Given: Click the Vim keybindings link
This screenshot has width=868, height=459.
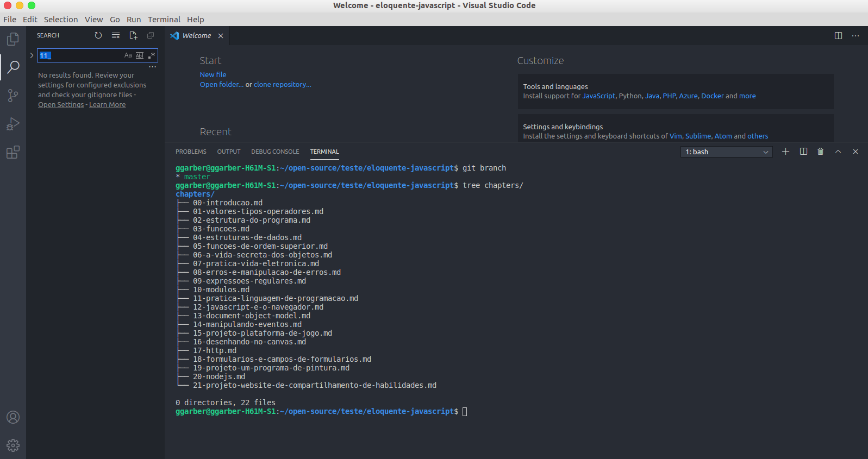Looking at the screenshot, I should tap(676, 136).
